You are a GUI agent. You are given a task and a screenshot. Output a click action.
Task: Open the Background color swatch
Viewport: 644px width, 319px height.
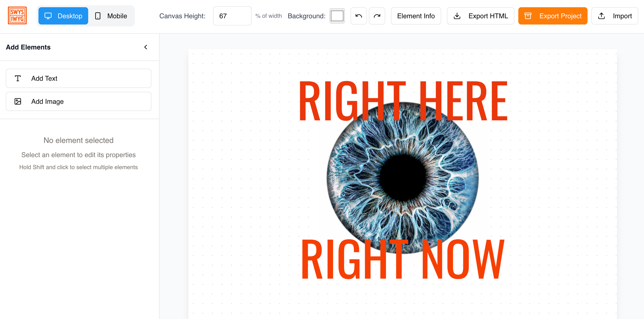(x=337, y=16)
